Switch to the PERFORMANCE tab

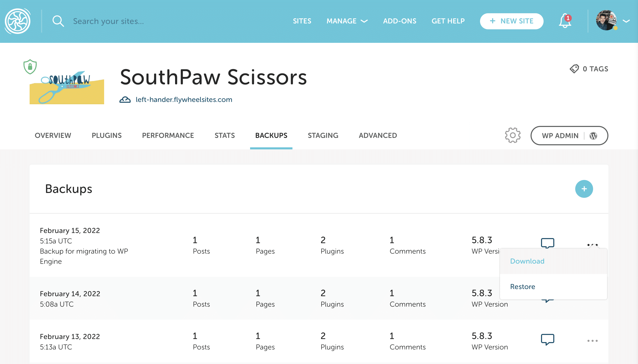[x=168, y=135]
